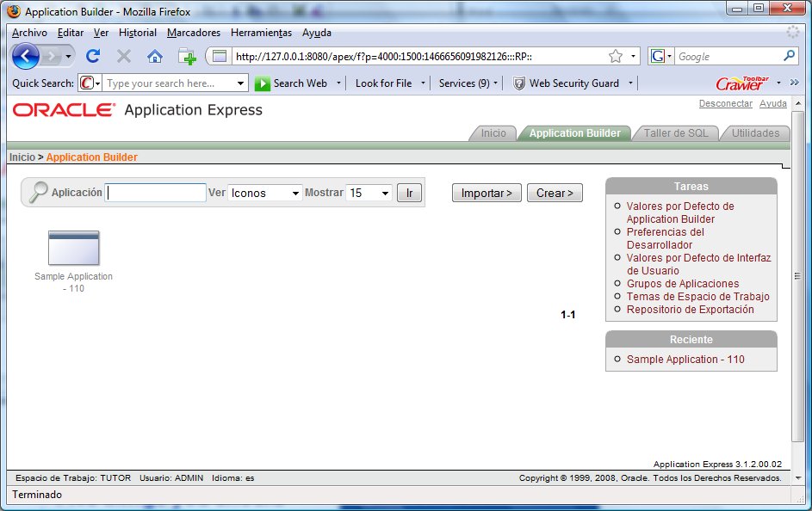The height and width of the screenshot is (511, 812).
Task: Click the Crawler Quick Search logo icon
Action: coord(87,83)
